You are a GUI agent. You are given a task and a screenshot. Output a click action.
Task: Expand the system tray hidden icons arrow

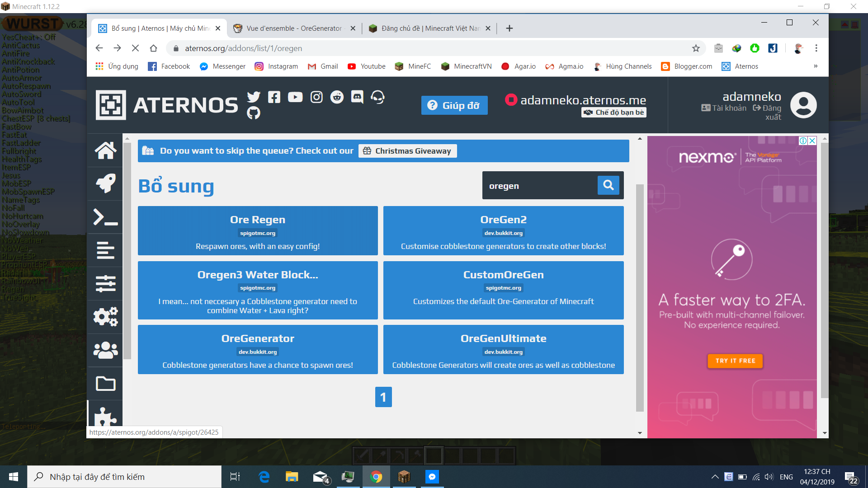click(715, 477)
